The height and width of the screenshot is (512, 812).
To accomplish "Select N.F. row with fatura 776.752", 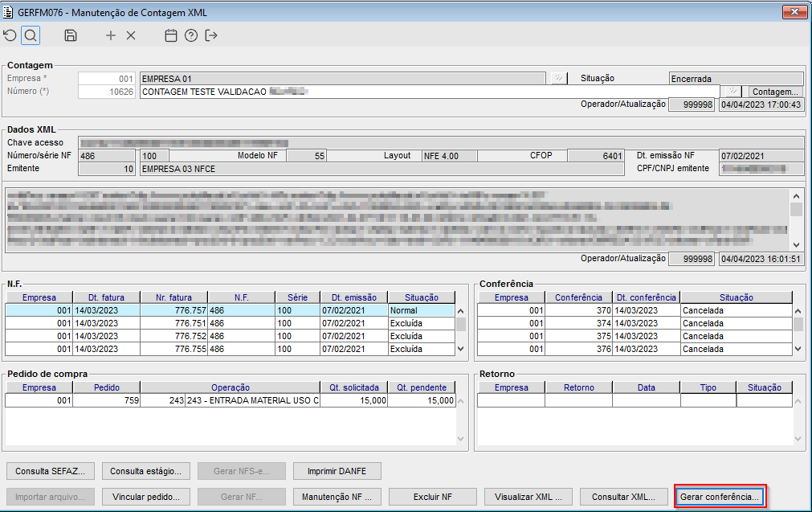I will [x=230, y=336].
